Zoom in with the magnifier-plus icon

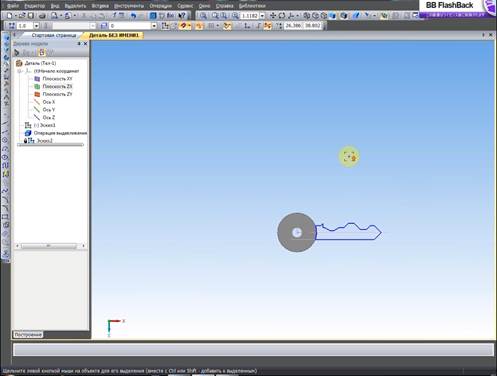[x=215, y=16]
